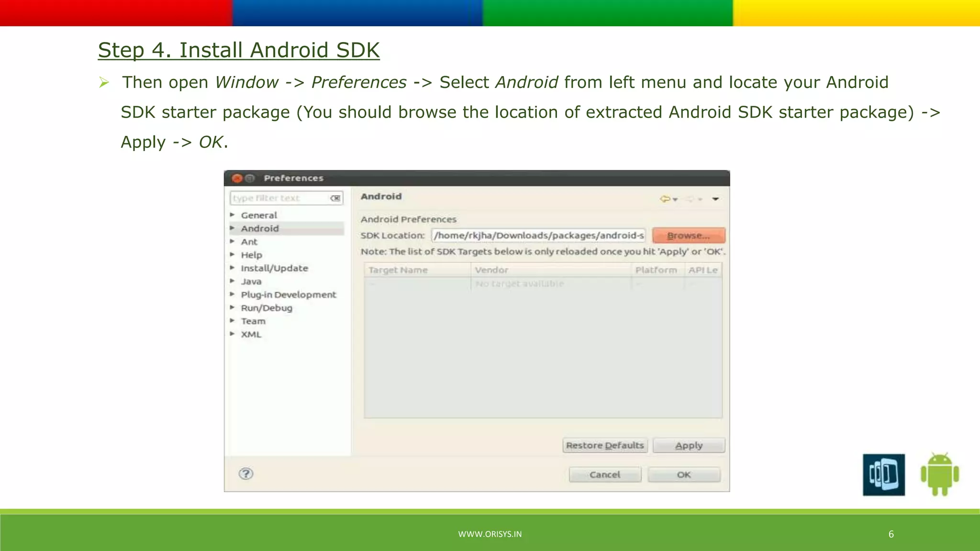Viewport: 980px width, 551px height.
Task: Expand the Android tree node arrow
Action: (232, 228)
